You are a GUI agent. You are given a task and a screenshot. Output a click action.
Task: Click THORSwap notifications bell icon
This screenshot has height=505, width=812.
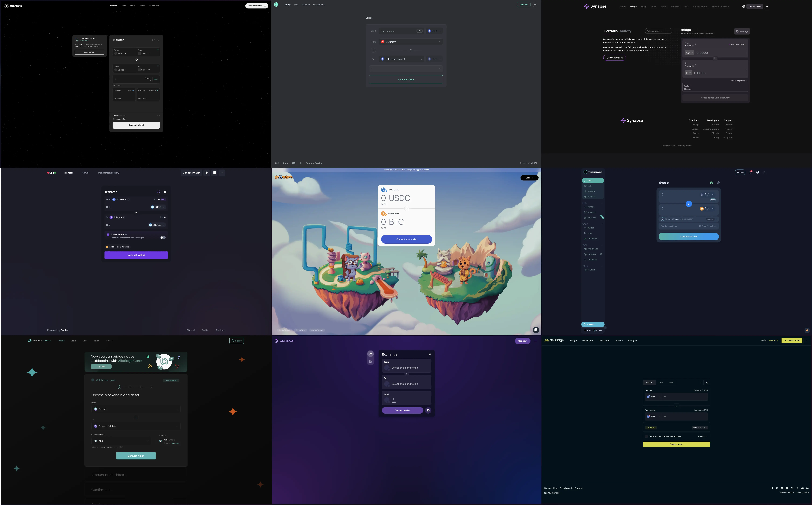750,172
